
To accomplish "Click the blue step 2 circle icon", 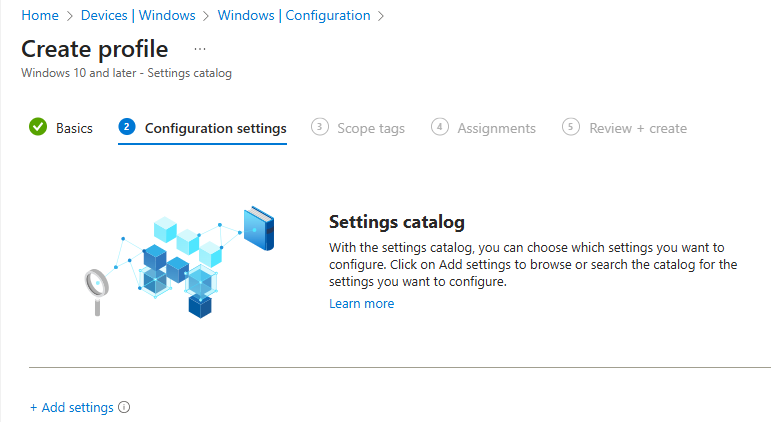I will pyautogui.click(x=126, y=127).
